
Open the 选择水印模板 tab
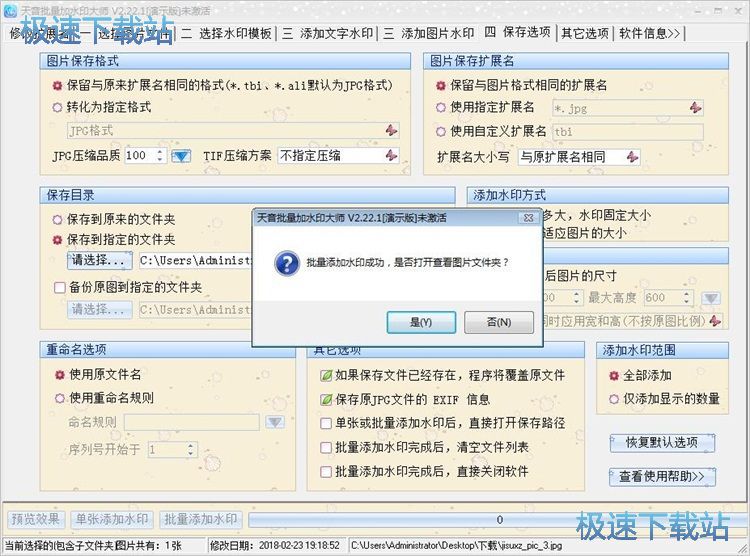click(x=226, y=33)
